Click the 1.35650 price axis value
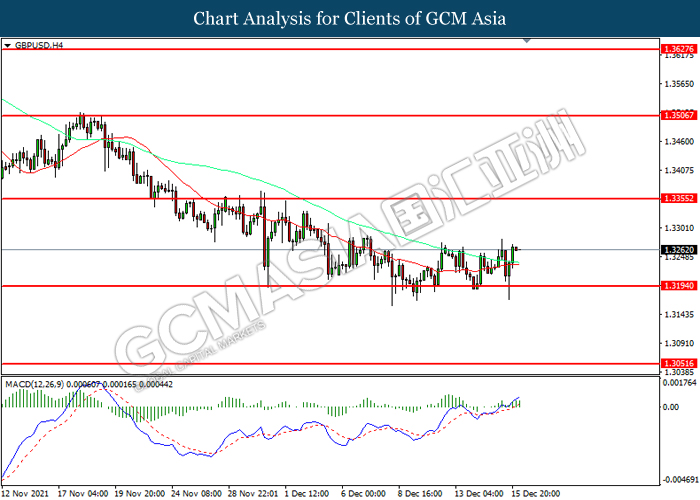Image resolution: width=700 pixels, height=500 pixels. coord(679,84)
